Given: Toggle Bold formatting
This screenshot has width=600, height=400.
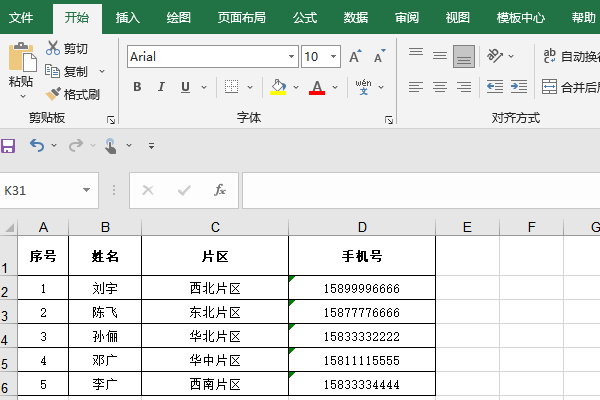Looking at the screenshot, I should (x=137, y=87).
